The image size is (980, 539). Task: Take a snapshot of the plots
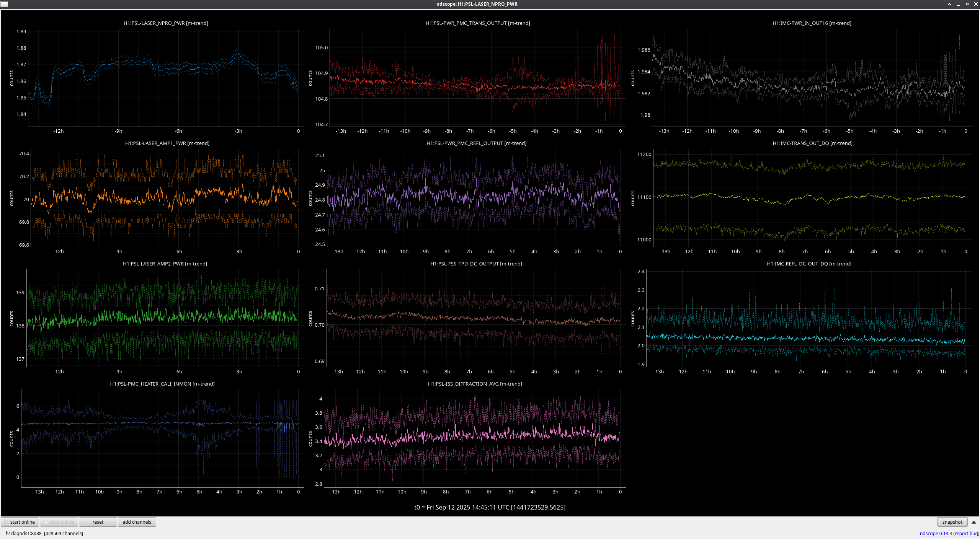tap(952, 522)
